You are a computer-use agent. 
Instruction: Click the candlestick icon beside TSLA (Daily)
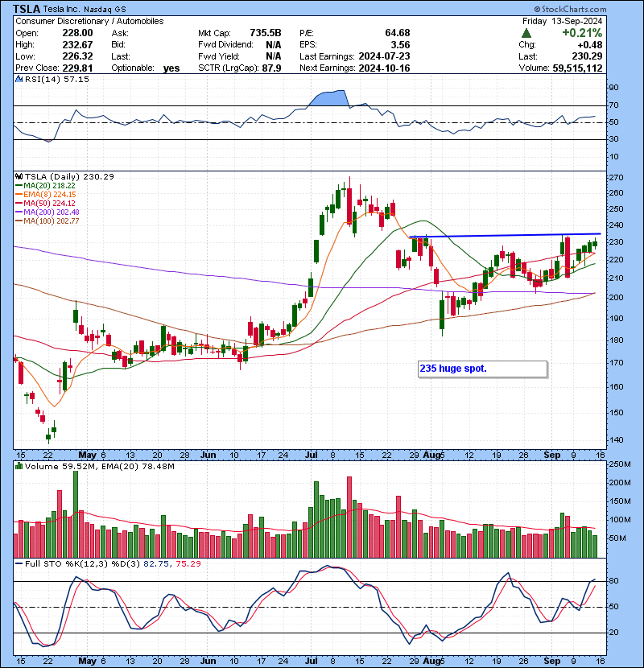tap(19, 176)
